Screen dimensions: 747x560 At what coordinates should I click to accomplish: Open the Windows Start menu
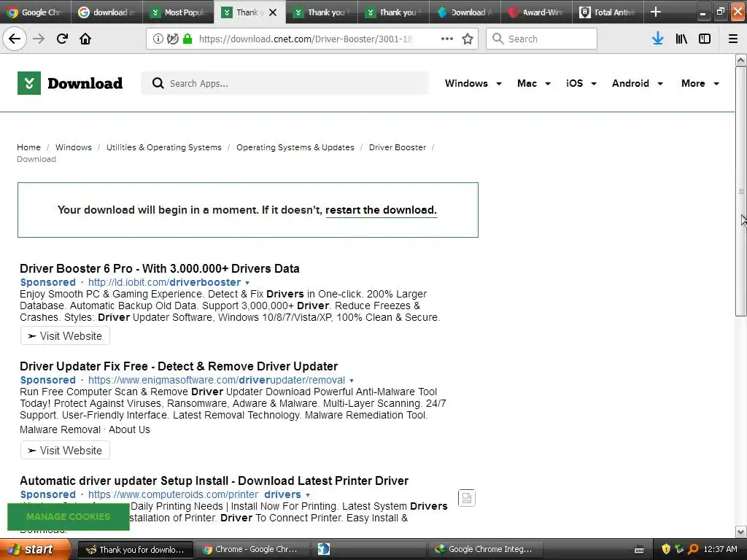[35, 549]
